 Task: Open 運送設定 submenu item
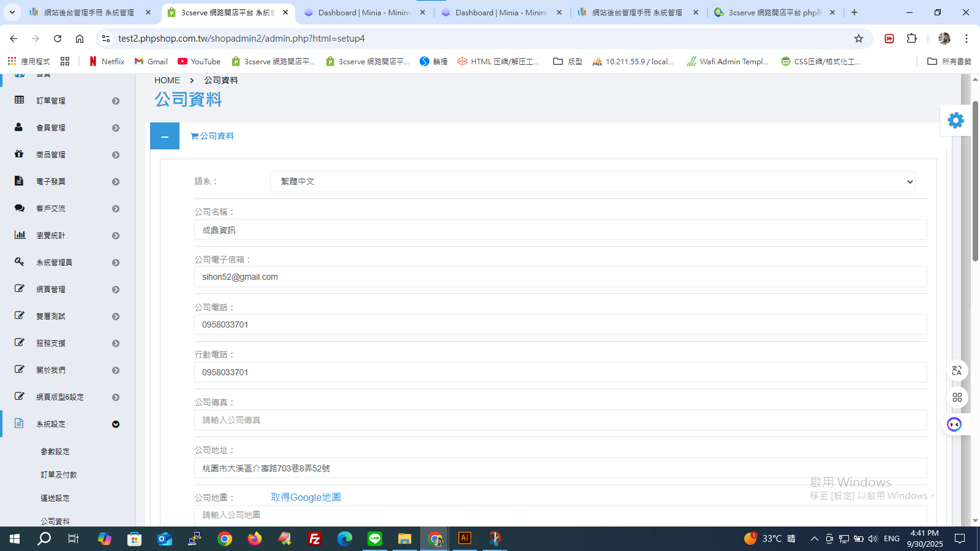55,498
